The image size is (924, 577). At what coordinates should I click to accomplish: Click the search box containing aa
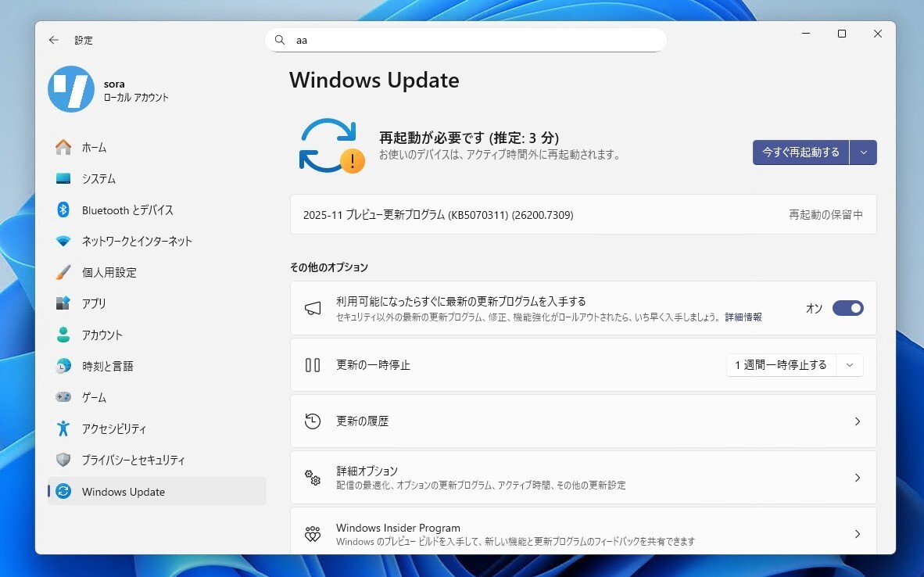click(466, 40)
